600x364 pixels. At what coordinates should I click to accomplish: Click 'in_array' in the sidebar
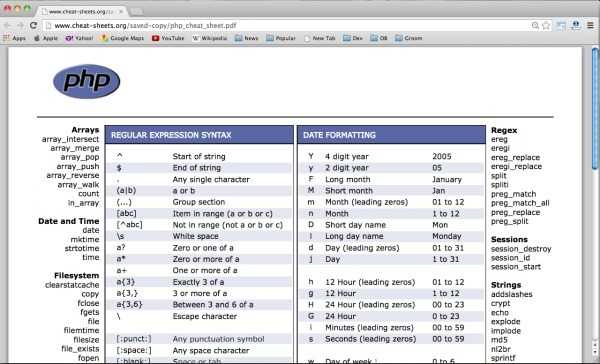(x=83, y=203)
